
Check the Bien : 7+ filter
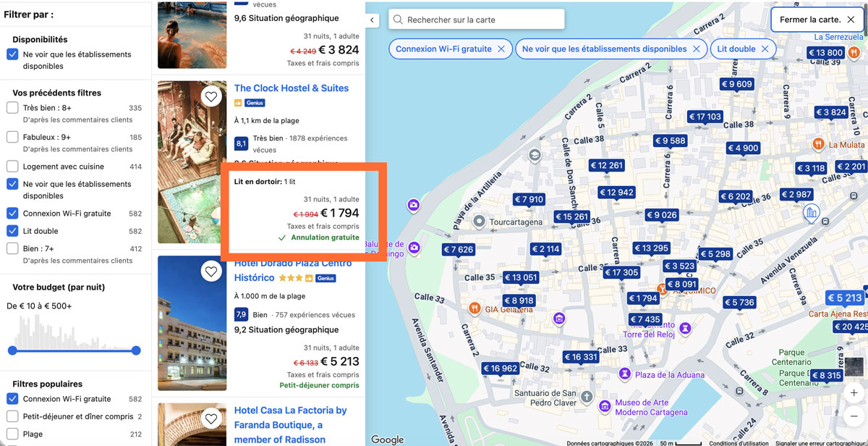tap(12, 248)
